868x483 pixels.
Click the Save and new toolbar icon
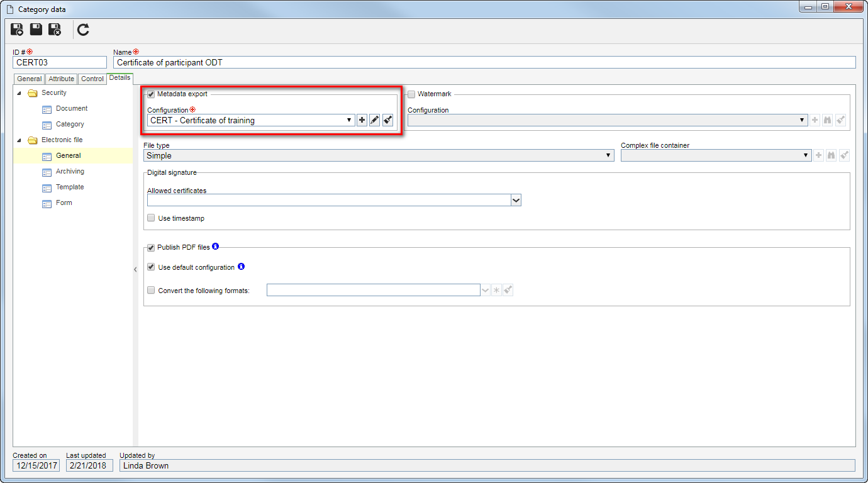(x=17, y=29)
